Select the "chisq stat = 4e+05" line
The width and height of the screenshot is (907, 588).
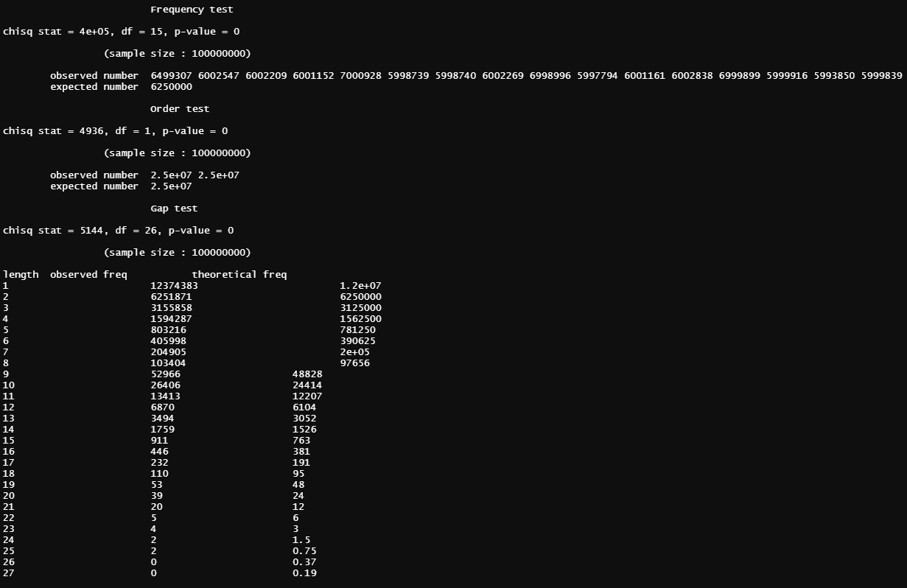point(121,32)
